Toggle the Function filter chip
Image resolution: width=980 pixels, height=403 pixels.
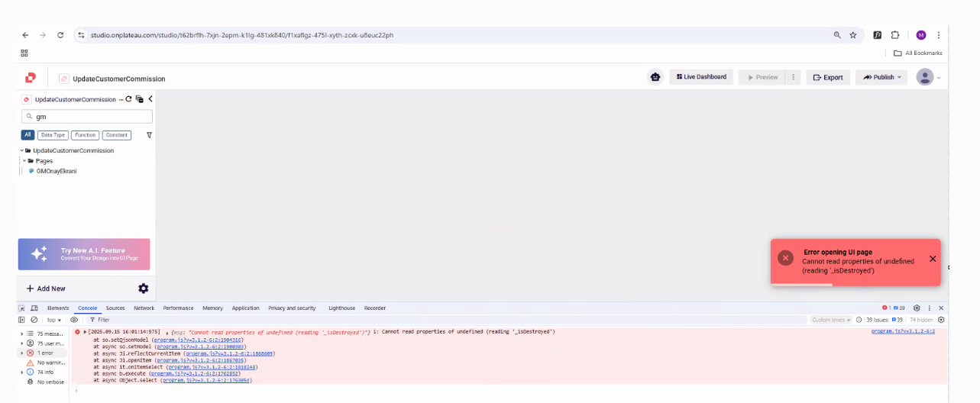86,135
